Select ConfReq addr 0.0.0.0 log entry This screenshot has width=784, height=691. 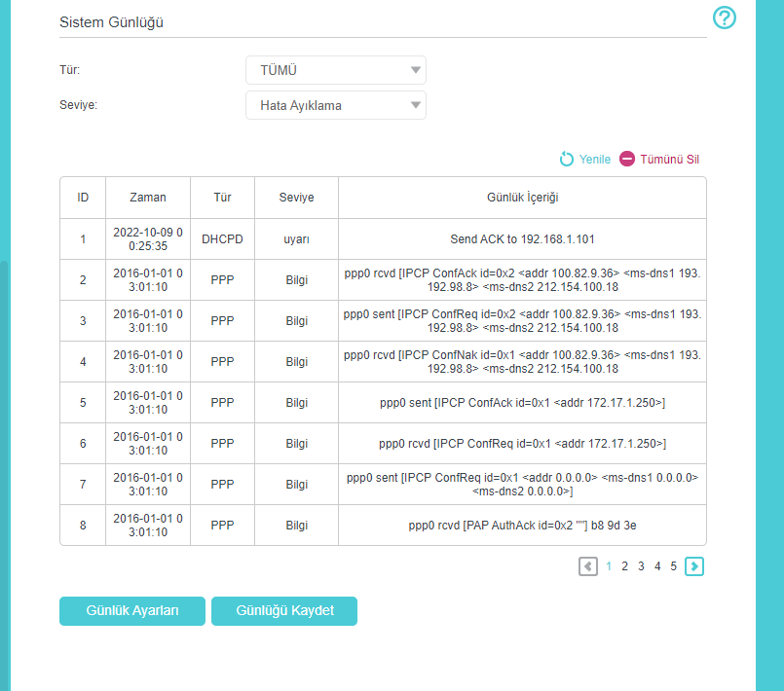[522, 484]
